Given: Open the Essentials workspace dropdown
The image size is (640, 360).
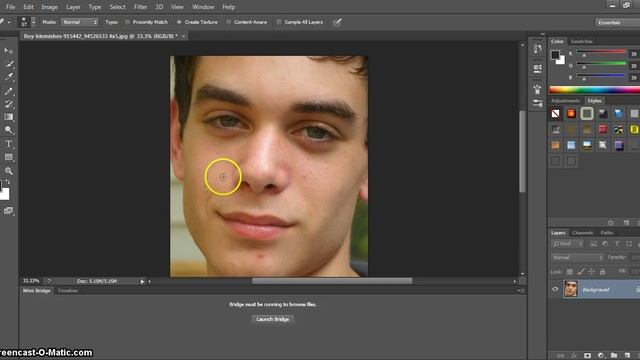Looking at the screenshot, I should tap(617, 22).
